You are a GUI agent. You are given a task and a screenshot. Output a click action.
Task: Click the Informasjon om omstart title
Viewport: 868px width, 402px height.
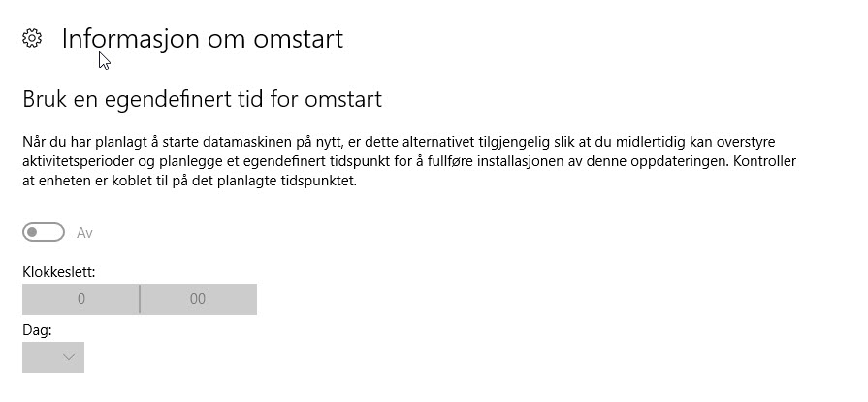(x=202, y=39)
